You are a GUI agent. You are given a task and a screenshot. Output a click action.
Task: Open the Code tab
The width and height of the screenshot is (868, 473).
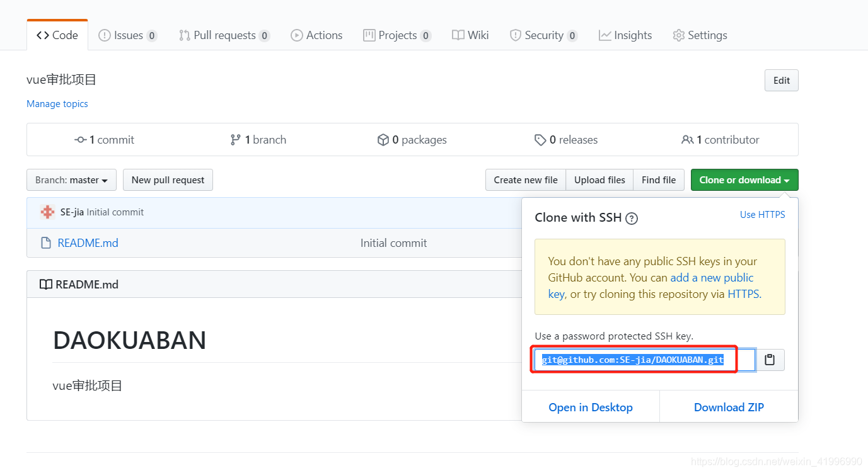57,35
